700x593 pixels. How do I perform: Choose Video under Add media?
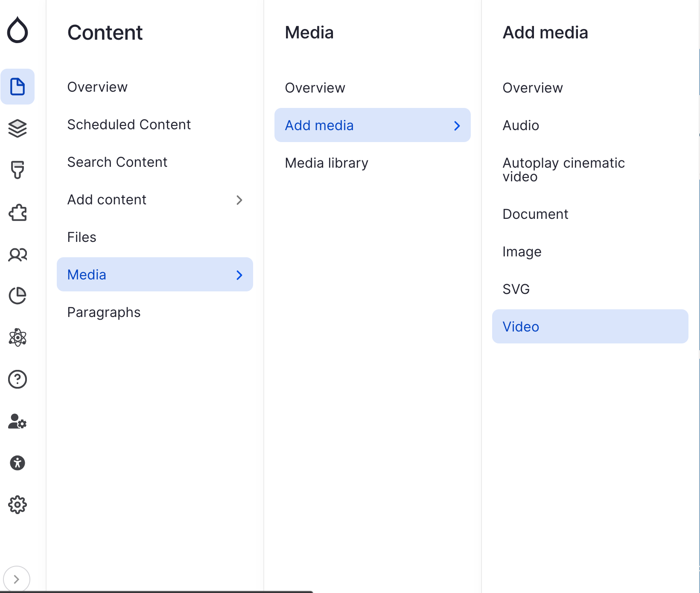pos(521,327)
